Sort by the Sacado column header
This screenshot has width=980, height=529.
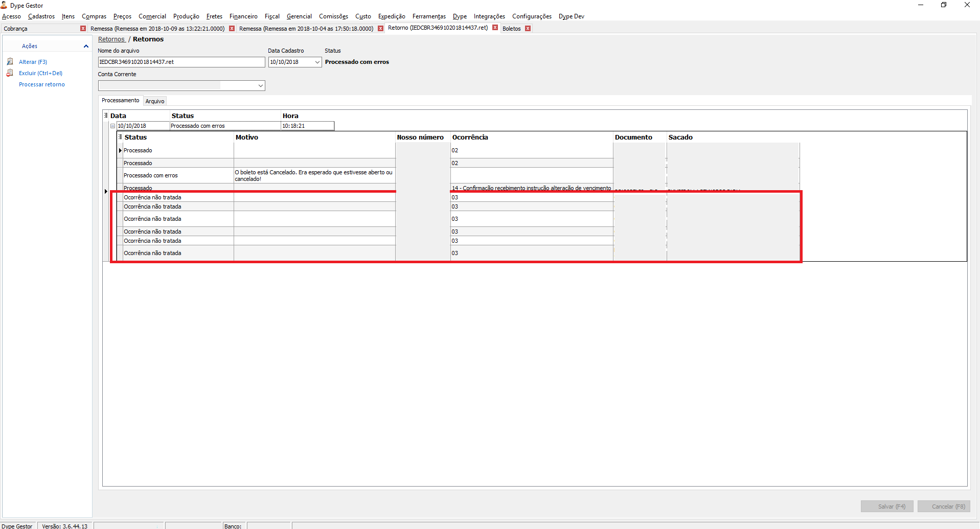pyautogui.click(x=733, y=137)
